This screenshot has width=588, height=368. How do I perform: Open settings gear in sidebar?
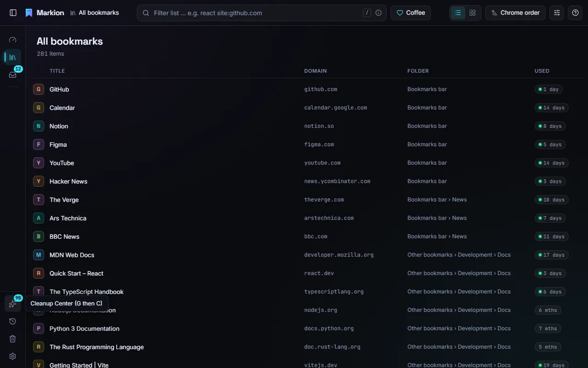[x=13, y=356]
